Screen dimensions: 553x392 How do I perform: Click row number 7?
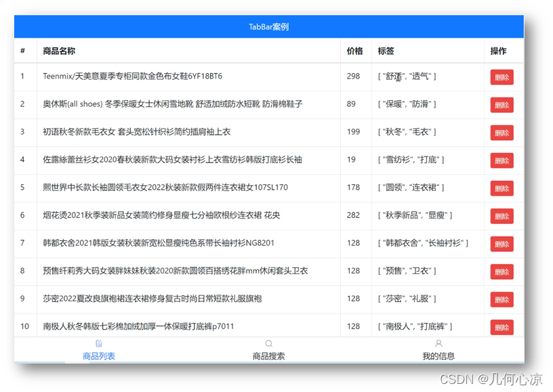tap(22, 243)
